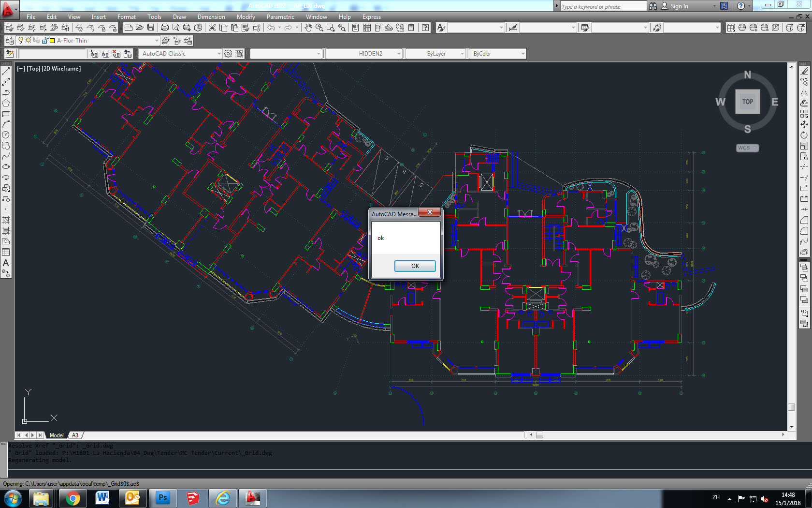Toggle the A-Flor-Thin layer light bulb
Image resolution: width=812 pixels, height=508 pixels.
pyautogui.click(x=21, y=41)
